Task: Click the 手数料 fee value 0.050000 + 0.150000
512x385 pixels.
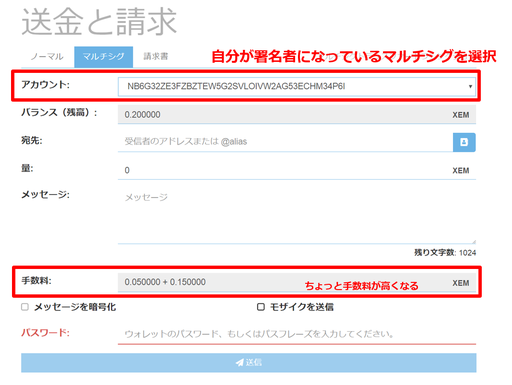Action: click(165, 282)
